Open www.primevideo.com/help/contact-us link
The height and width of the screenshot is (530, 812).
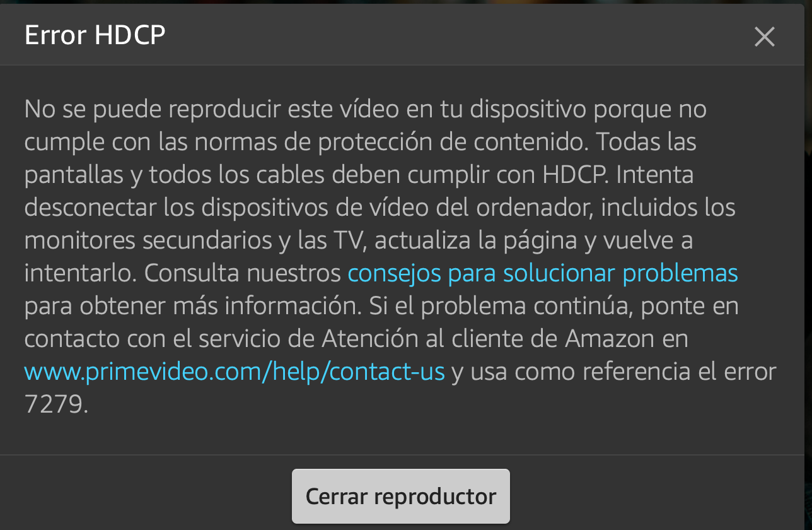coord(235,372)
